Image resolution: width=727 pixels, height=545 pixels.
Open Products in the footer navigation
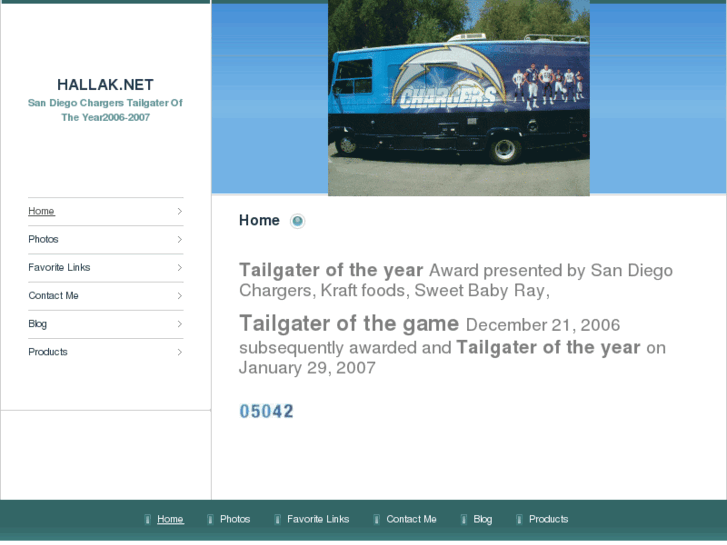point(548,519)
